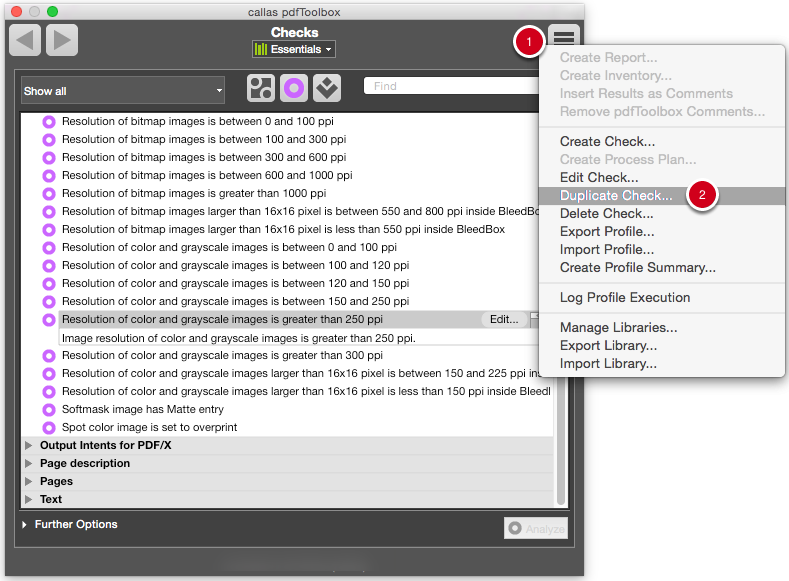Click icon of check 'bitmap images is between 300 and 600 ppi'
789x581 pixels.
49,157
